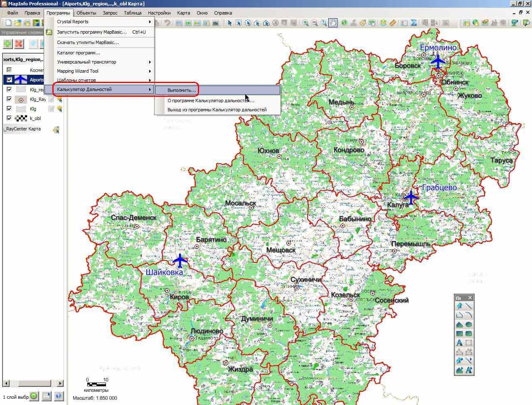This screenshot has width=532, height=405.
Task: Click the Change View magnifier icon
Action: 324,23
